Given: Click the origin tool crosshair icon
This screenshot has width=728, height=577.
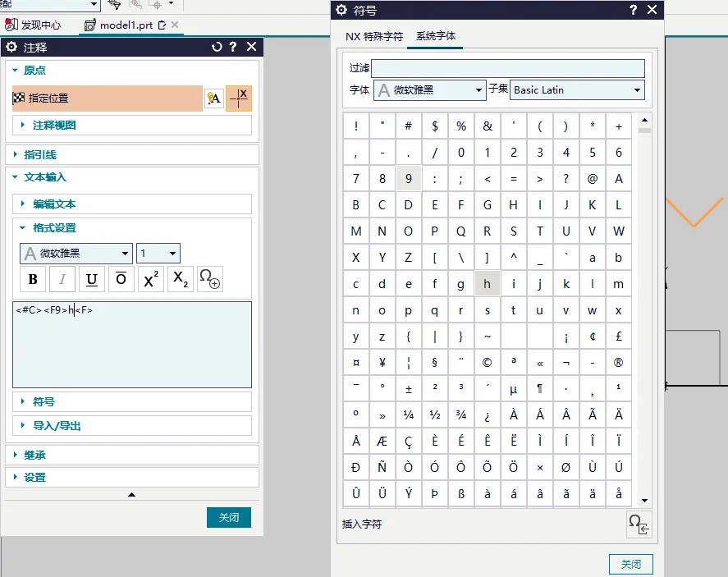Looking at the screenshot, I should pyautogui.click(x=239, y=98).
